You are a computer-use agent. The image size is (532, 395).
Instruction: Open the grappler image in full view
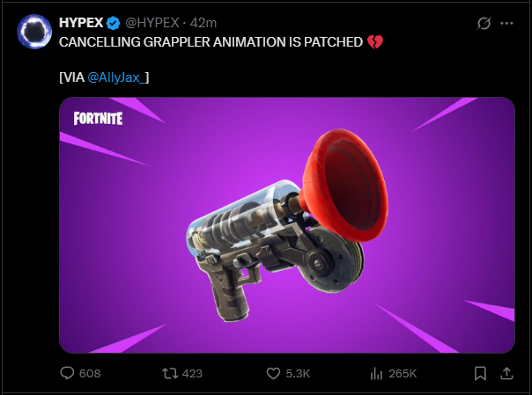(x=287, y=225)
